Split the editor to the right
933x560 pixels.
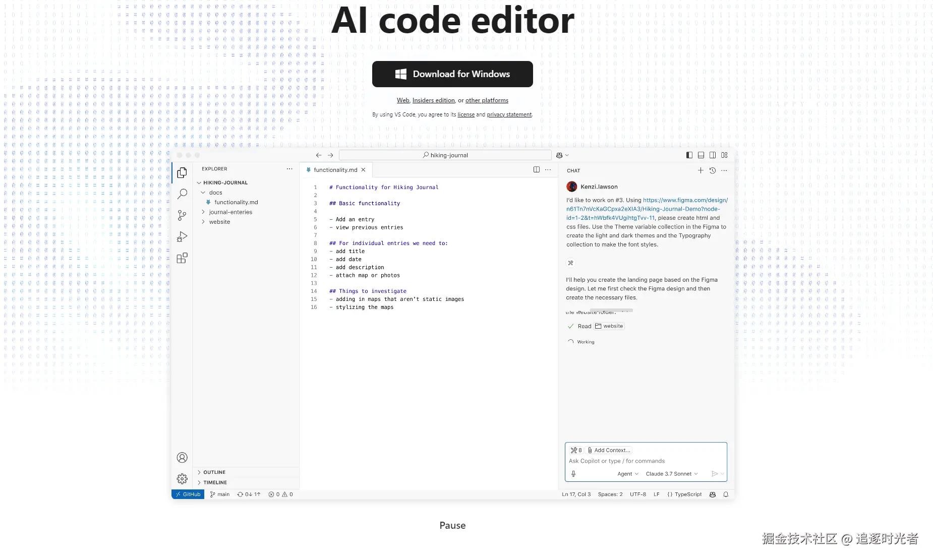(537, 170)
